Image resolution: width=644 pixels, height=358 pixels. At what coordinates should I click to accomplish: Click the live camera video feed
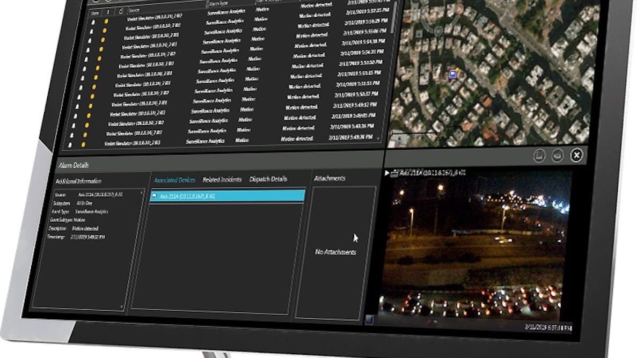click(475, 247)
